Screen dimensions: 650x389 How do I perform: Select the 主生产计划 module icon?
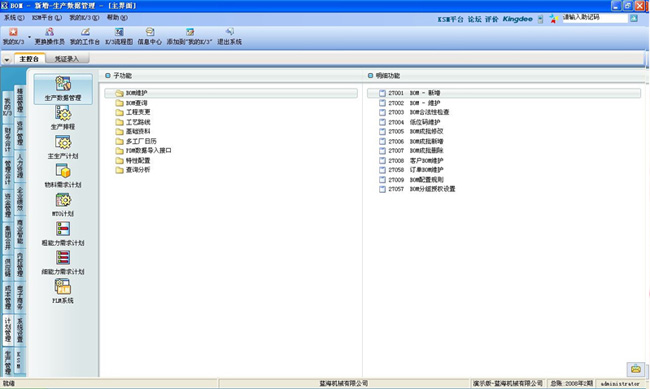63,147
